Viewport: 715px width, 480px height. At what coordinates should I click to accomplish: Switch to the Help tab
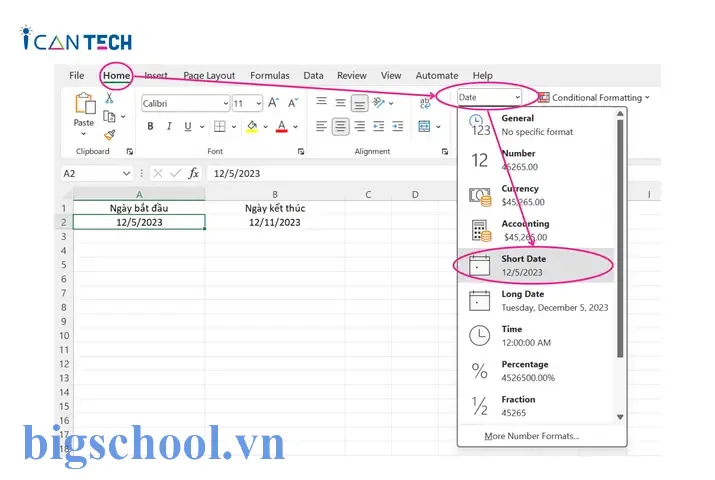482,75
